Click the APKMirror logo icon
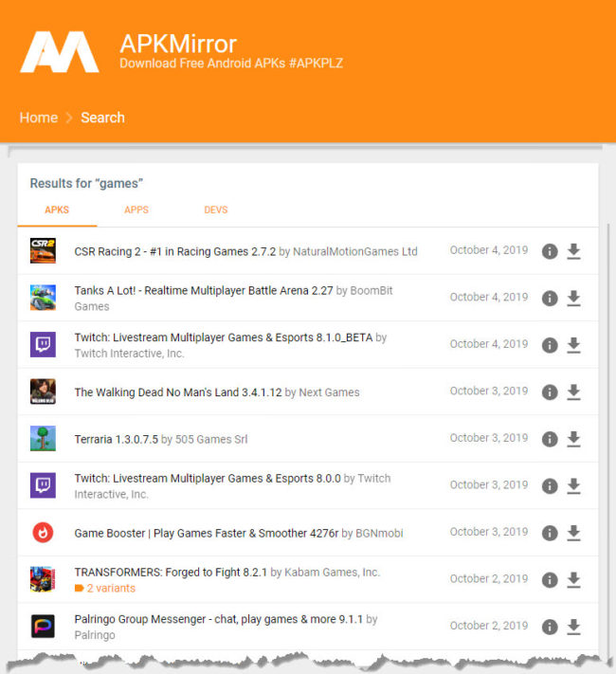616x674 pixels. point(60,52)
